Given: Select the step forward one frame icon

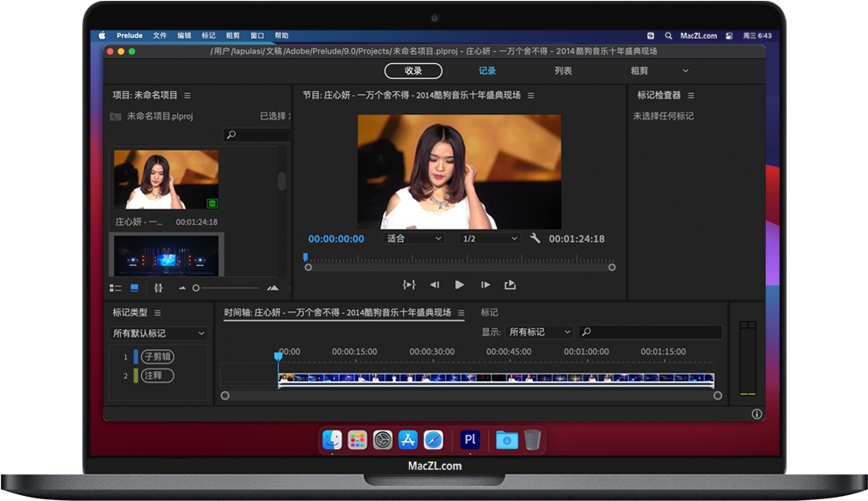Looking at the screenshot, I should (485, 285).
